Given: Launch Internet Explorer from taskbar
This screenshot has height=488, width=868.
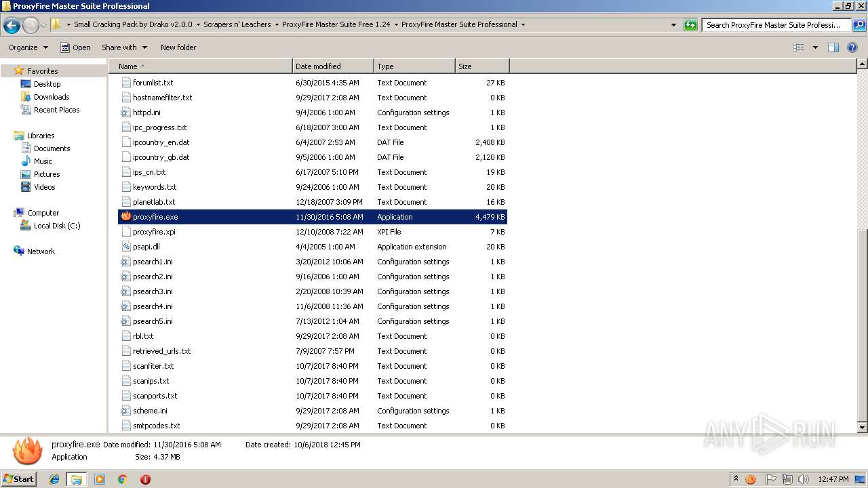Looking at the screenshot, I should coord(54,479).
